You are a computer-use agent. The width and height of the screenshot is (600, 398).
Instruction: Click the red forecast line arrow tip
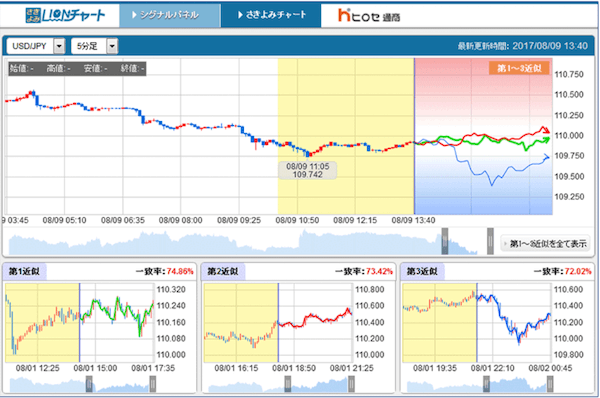point(546,130)
